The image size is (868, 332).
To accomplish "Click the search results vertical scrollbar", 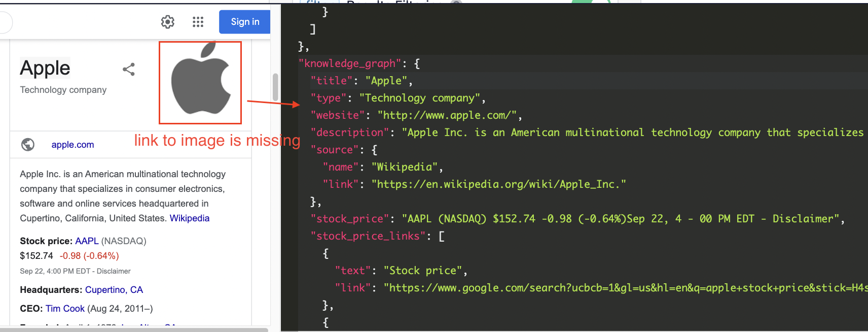I will pyautogui.click(x=275, y=87).
